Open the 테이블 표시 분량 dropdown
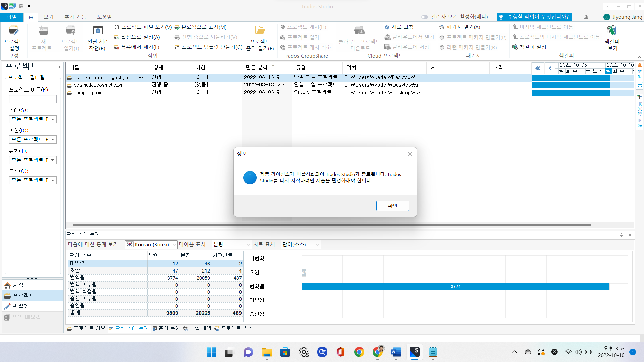Image resolution: width=644 pixels, height=362 pixels. 232,245
